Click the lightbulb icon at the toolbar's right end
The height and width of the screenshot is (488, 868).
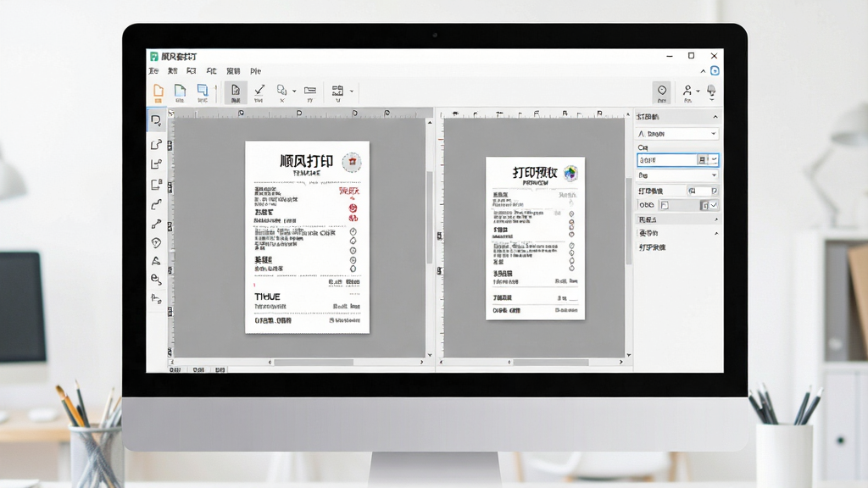click(x=711, y=91)
